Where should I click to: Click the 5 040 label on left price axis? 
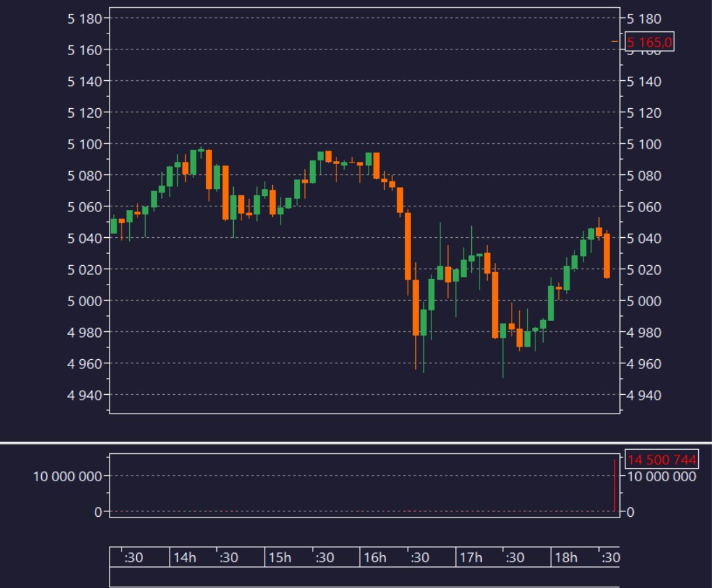point(85,238)
